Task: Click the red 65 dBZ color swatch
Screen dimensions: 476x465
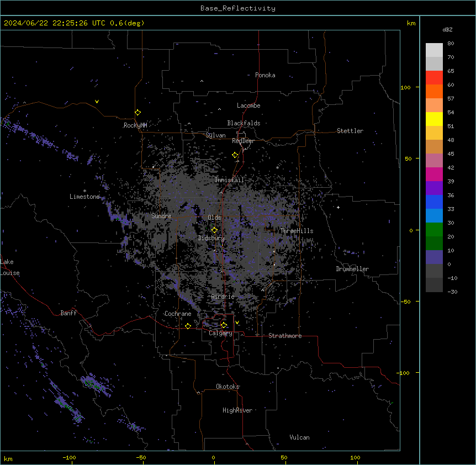Action: coord(434,77)
